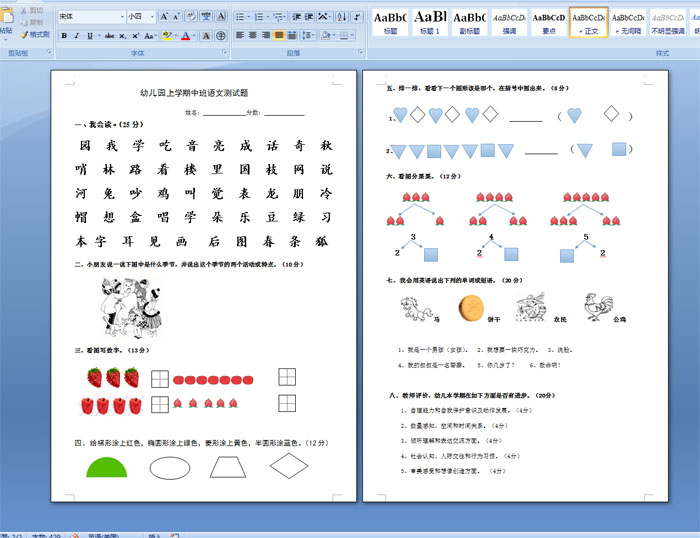Click the Bullets list icon
Image resolution: width=700 pixels, height=538 pixels.
coord(240,17)
